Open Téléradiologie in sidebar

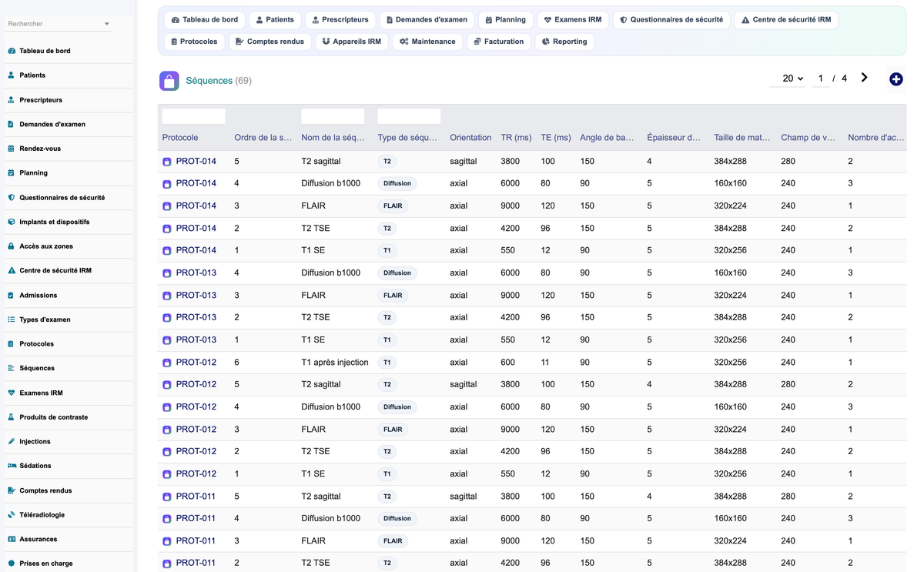[42, 515]
